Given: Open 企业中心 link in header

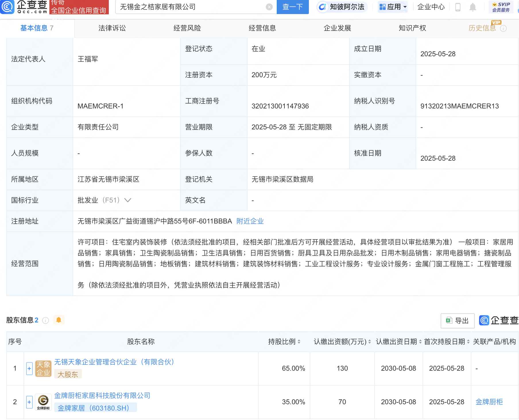Looking at the screenshot, I should coord(431,7).
